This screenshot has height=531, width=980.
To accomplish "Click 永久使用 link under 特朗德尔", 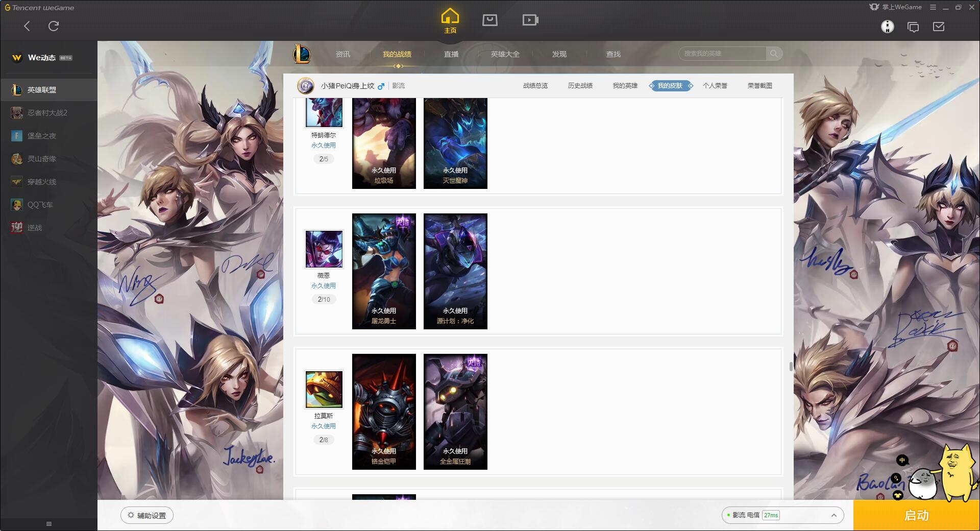I will click(x=324, y=146).
